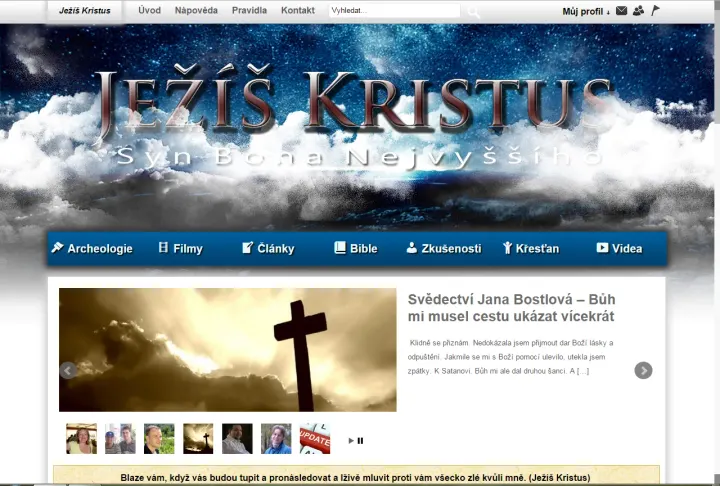Open the Kontakt menu item
This screenshot has width=720, height=486.
298,10
